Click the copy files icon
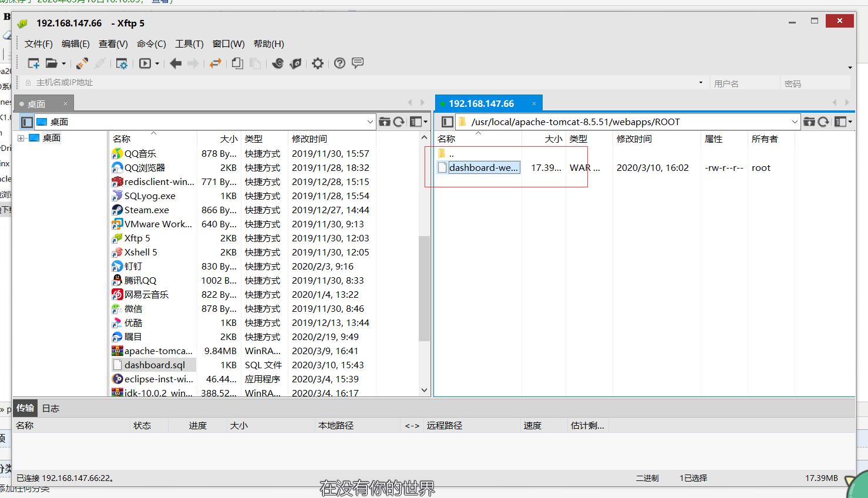This screenshot has width=868, height=498. (x=237, y=63)
